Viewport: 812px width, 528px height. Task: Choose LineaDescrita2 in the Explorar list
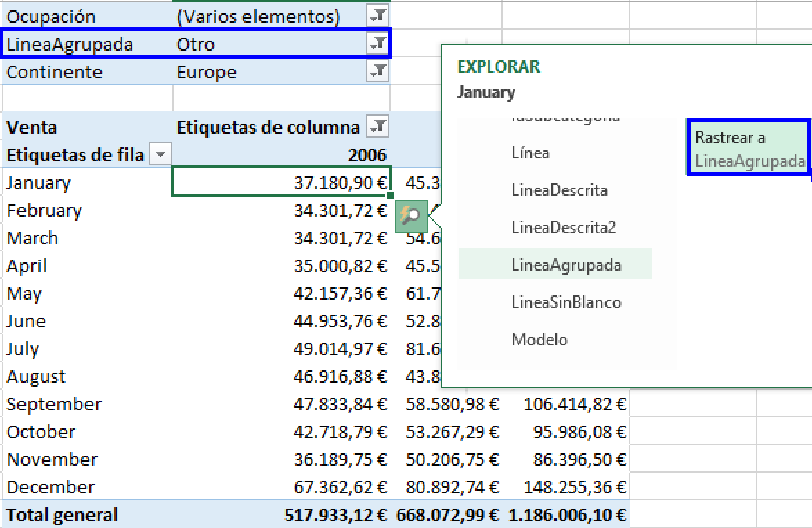tap(563, 227)
